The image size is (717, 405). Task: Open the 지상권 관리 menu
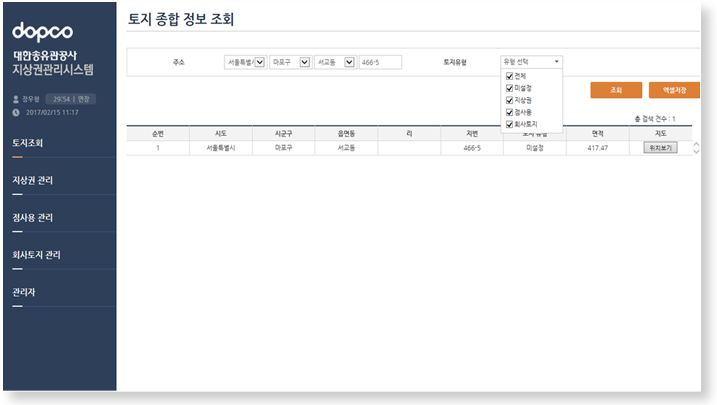[x=32, y=181]
